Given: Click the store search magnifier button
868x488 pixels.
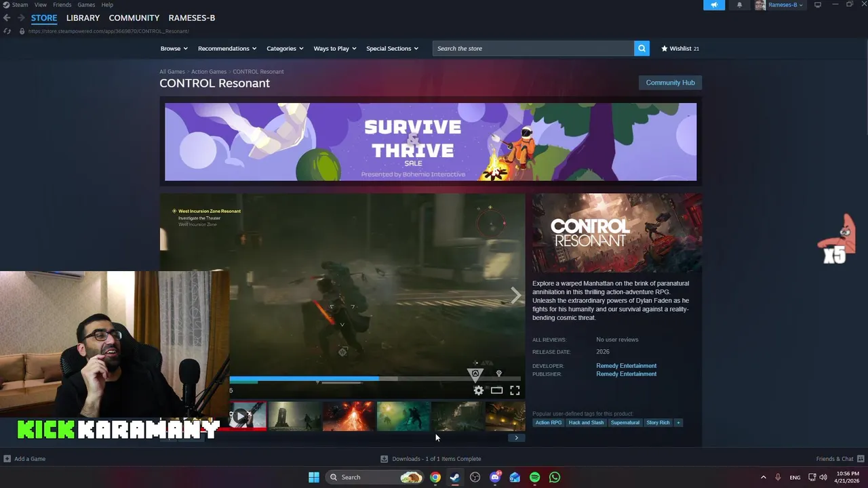Looking at the screenshot, I should click(x=642, y=49).
